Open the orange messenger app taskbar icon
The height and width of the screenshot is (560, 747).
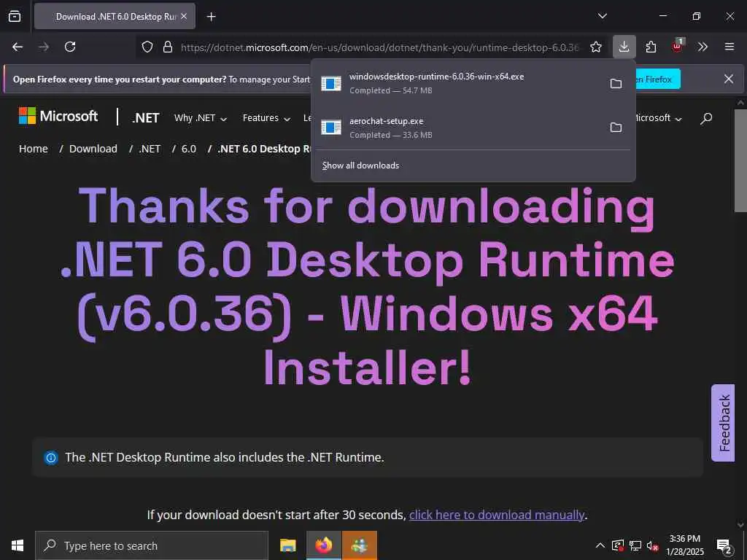(360, 545)
